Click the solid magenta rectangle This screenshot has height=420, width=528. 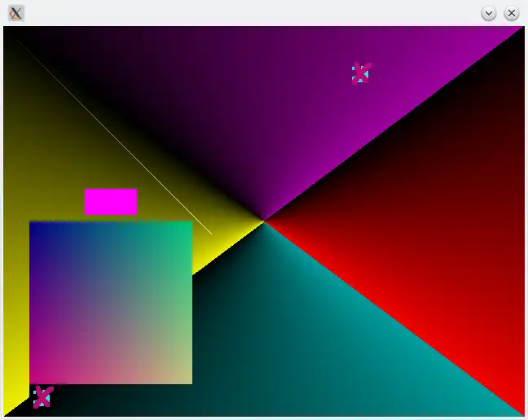pos(111,202)
